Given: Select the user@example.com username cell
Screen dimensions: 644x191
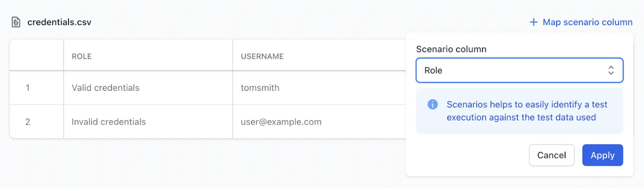Looking at the screenshot, I should [281, 122].
